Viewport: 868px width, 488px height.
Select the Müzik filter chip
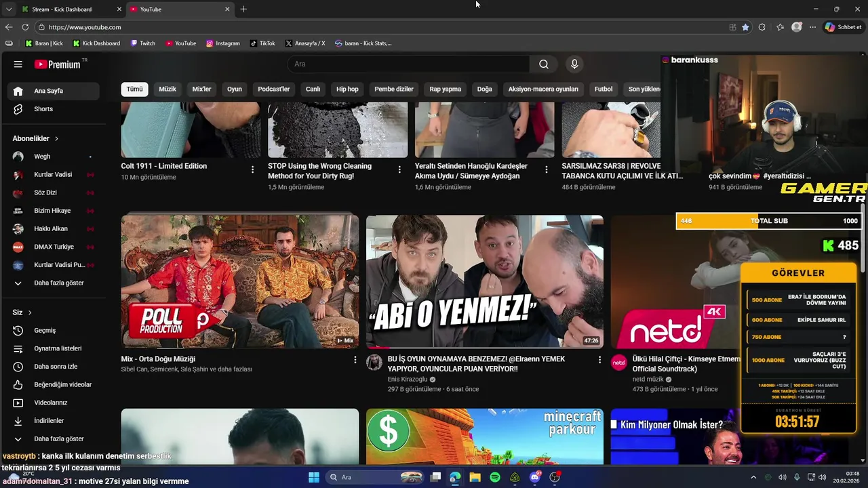[167, 89]
